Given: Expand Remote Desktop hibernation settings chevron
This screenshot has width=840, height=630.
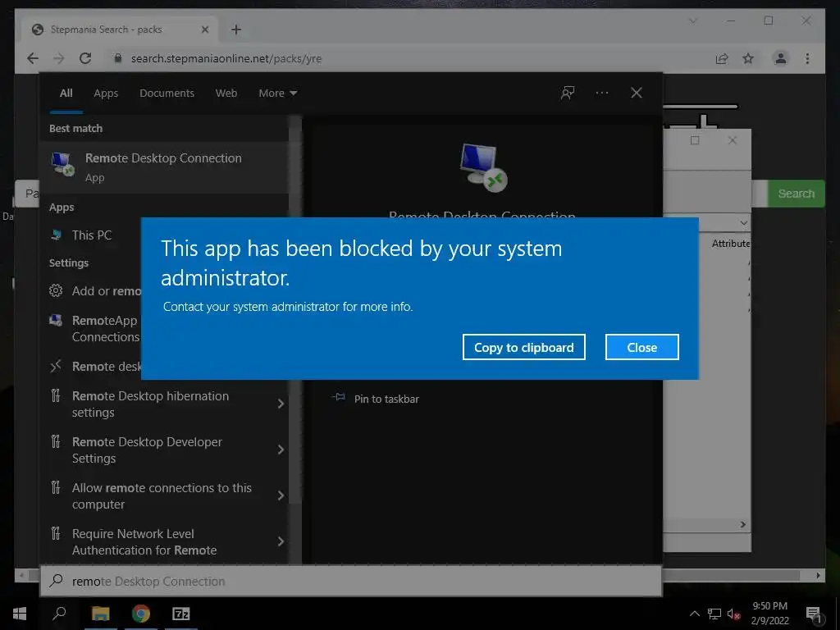Looking at the screenshot, I should 281,404.
